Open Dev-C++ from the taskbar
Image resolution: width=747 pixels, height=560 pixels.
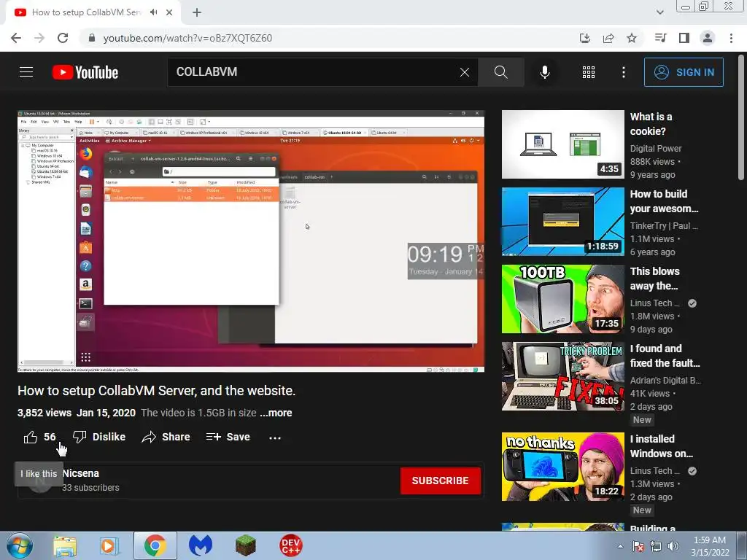coord(290,545)
